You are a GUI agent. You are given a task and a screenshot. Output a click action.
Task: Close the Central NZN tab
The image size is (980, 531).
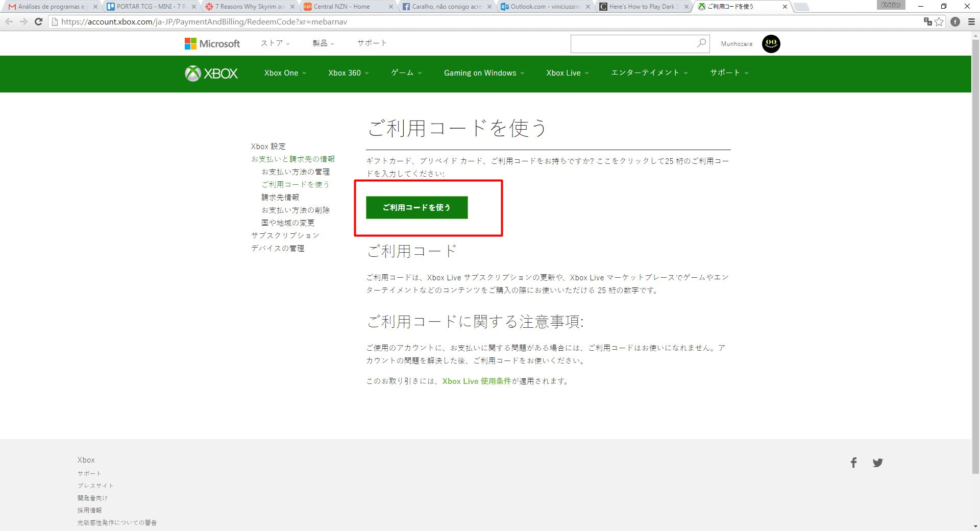391,7
